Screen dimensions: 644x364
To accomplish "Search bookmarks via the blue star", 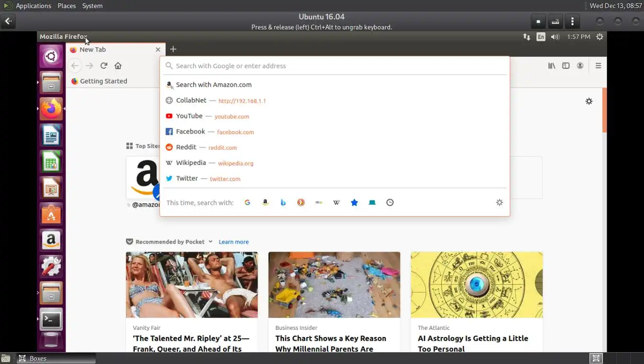I will (x=354, y=202).
